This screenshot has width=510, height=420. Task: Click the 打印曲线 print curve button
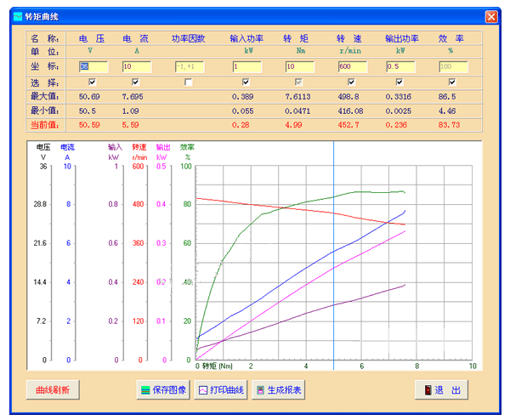(x=220, y=390)
